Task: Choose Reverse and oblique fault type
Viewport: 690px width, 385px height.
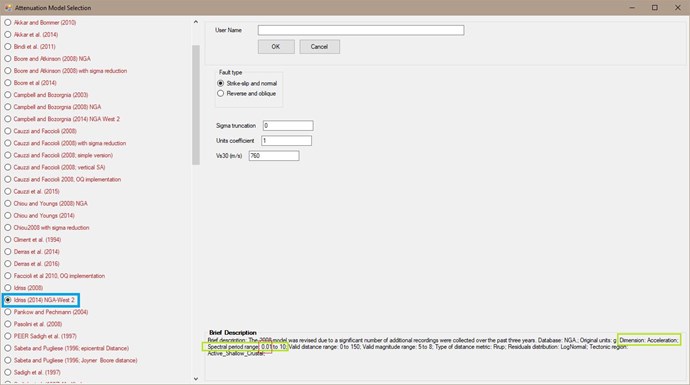Action: pyautogui.click(x=246, y=93)
